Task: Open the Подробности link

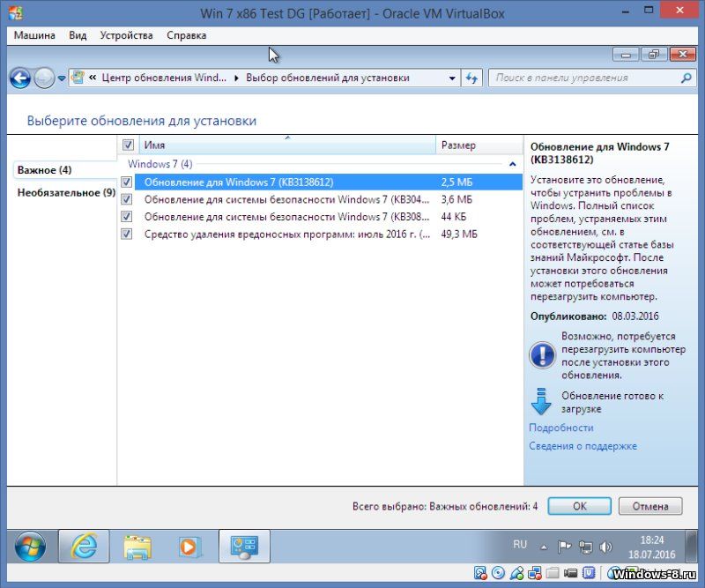Action: click(x=561, y=428)
